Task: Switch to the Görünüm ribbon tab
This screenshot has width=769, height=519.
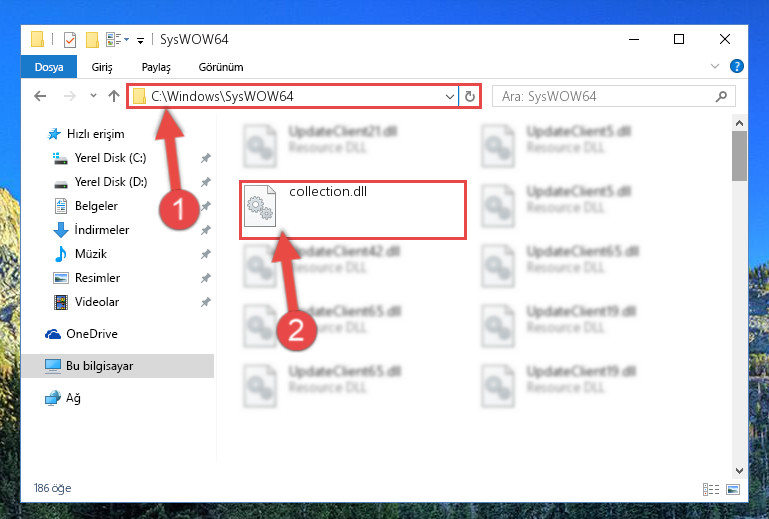Action: pos(221,67)
